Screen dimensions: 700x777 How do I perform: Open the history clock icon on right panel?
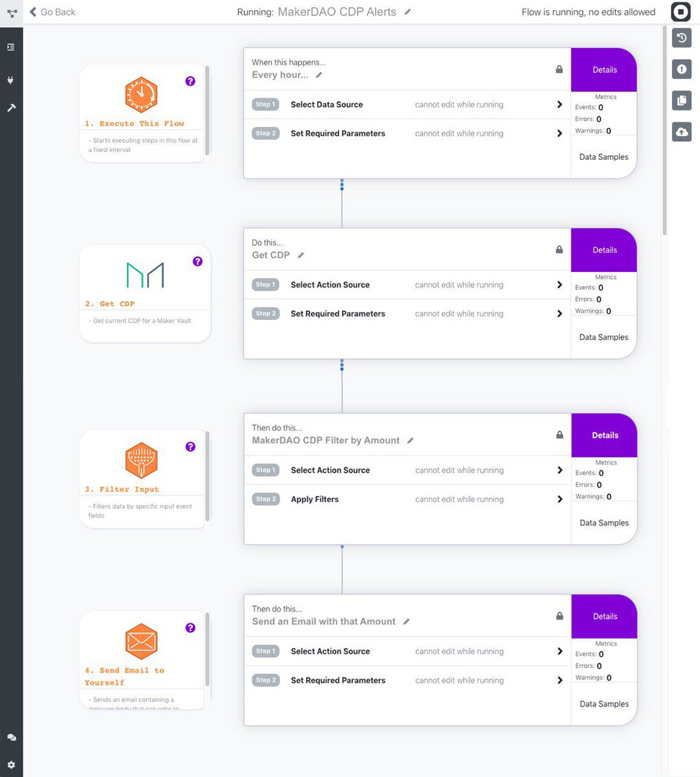coord(682,38)
